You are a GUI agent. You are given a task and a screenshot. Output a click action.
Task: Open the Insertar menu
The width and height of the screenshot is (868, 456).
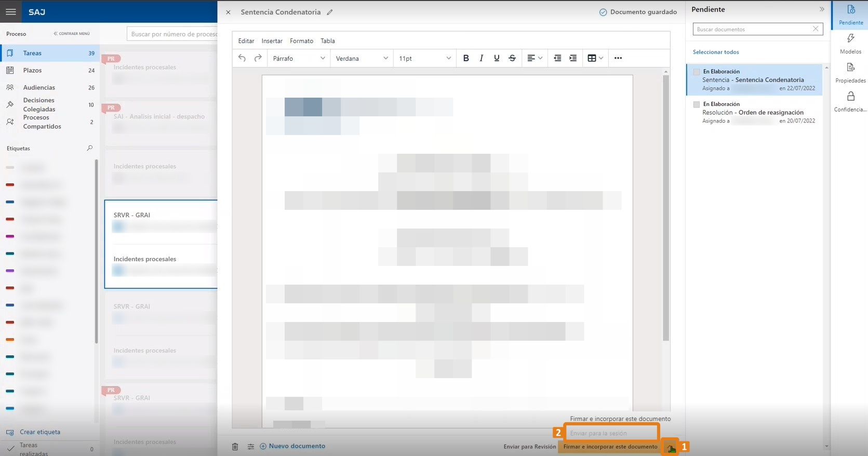click(x=272, y=41)
